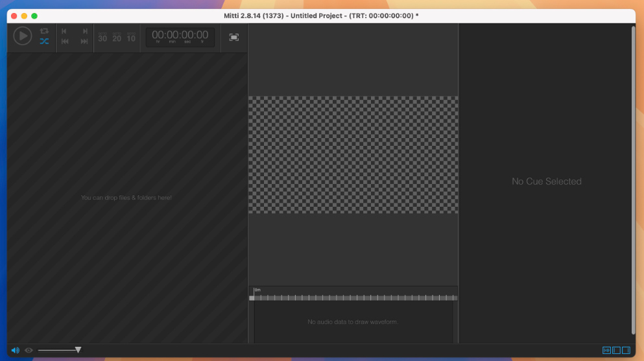644x361 pixels.
Task: Click the lower-right double-arrow next cue icon
Action: tap(84, 41)
